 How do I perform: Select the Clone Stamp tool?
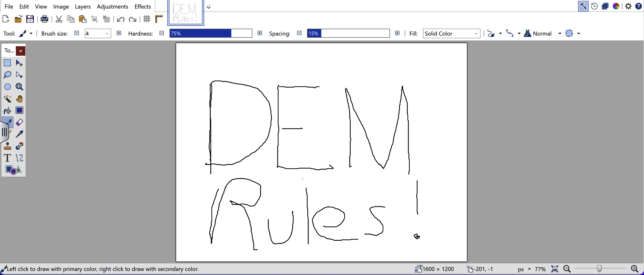tap(8, 146)
